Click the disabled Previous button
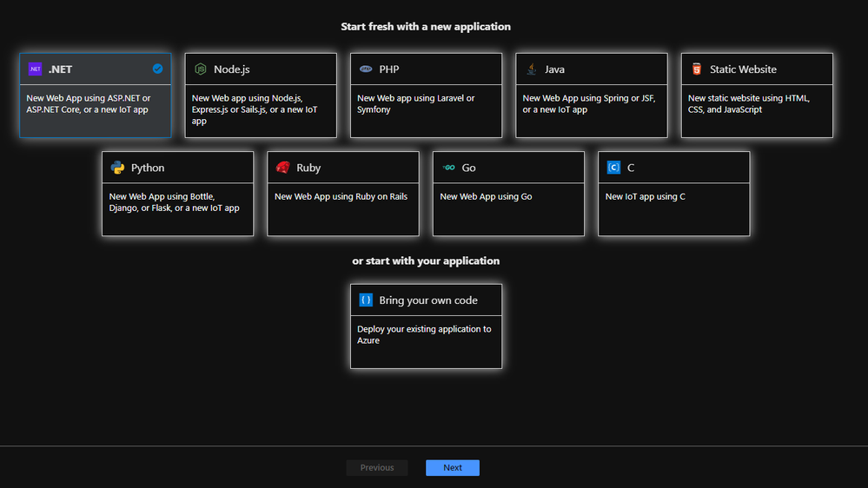 click(x=377, y=467)
